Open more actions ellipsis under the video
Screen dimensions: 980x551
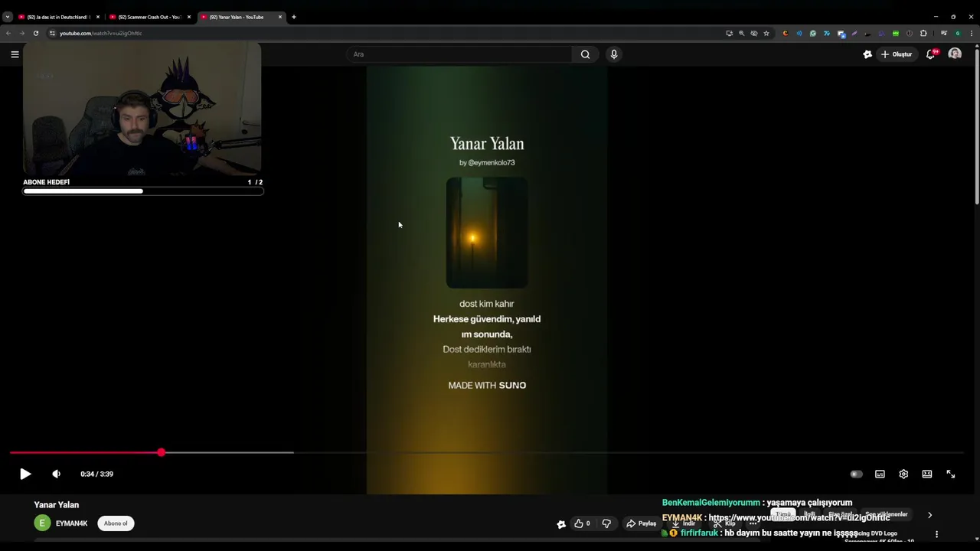pyautogui.click(x=753, y=523)
